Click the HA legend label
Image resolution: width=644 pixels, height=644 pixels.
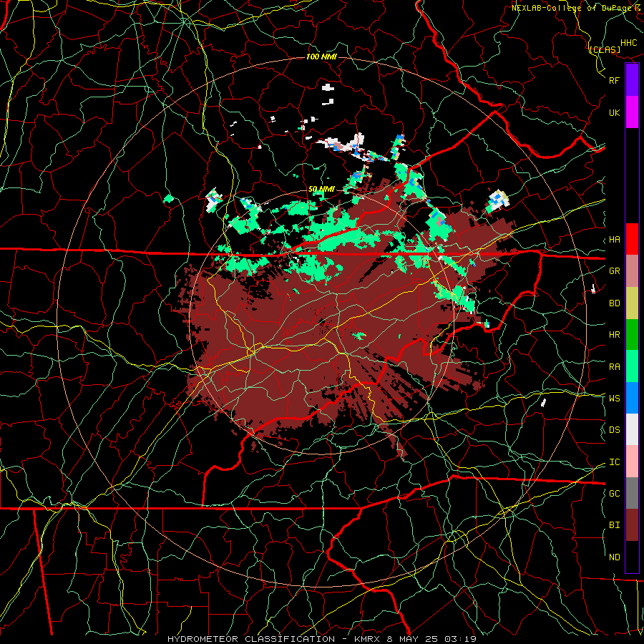click(x=614, y=240)
